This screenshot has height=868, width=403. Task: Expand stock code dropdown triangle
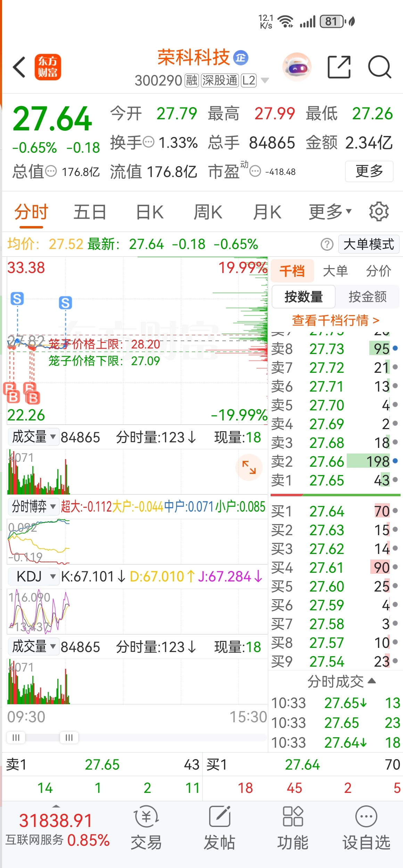(265, 81)
